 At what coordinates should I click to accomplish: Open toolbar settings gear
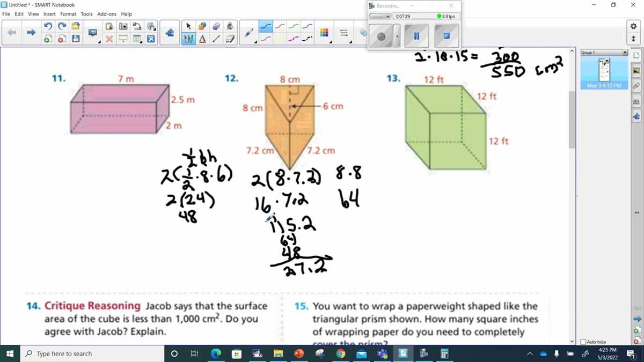[634, 26]
